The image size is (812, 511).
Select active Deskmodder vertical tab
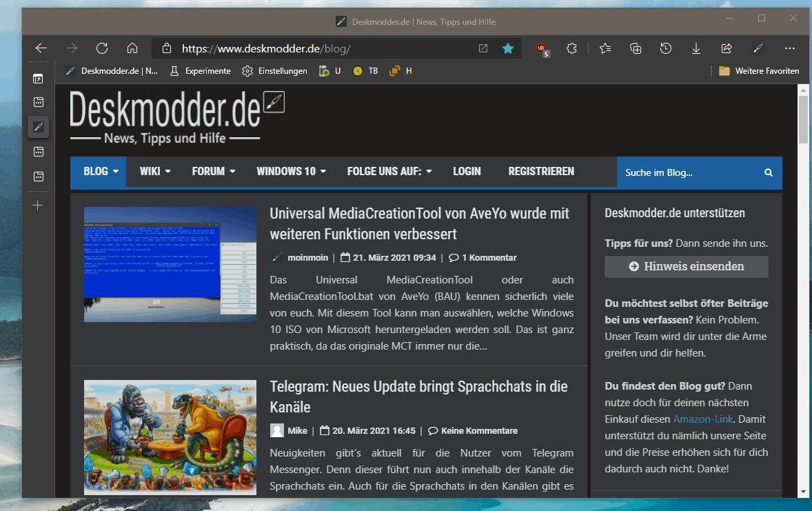39,127
